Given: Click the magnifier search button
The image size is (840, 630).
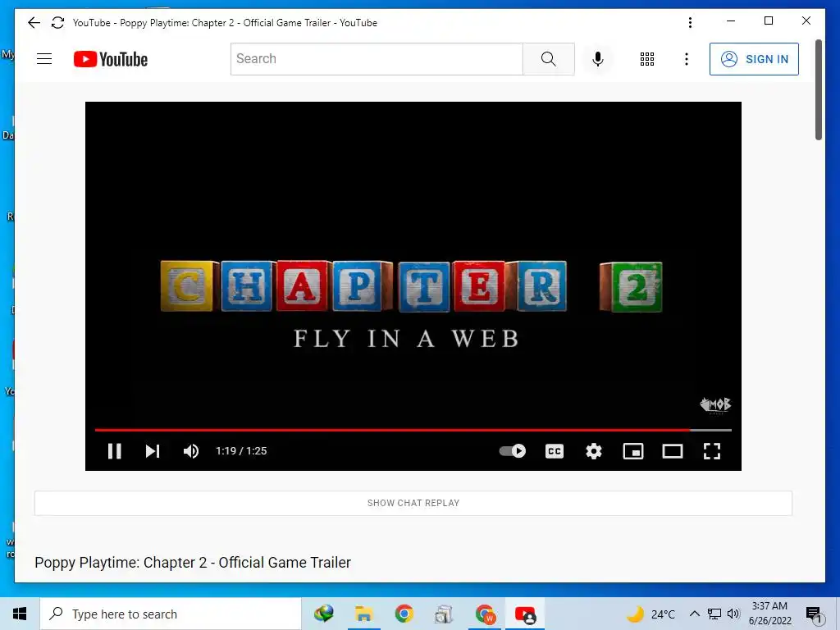Looking at the screenshot, I should (x=549, y=59).
